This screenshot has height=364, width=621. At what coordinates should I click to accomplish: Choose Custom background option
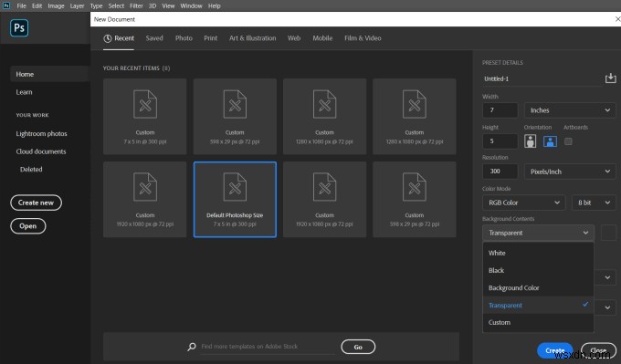538,322
